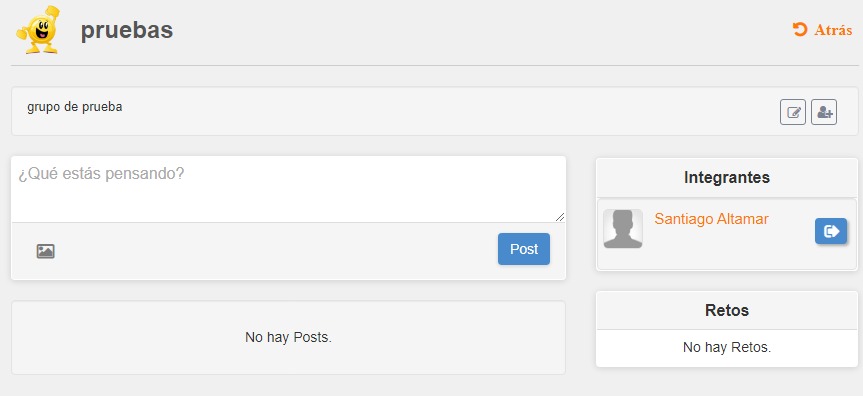The width and height of the screenshot is (863, 396).
Task: Click the gray footer bar beside the Post button
Action: click(x=275, y=251)
